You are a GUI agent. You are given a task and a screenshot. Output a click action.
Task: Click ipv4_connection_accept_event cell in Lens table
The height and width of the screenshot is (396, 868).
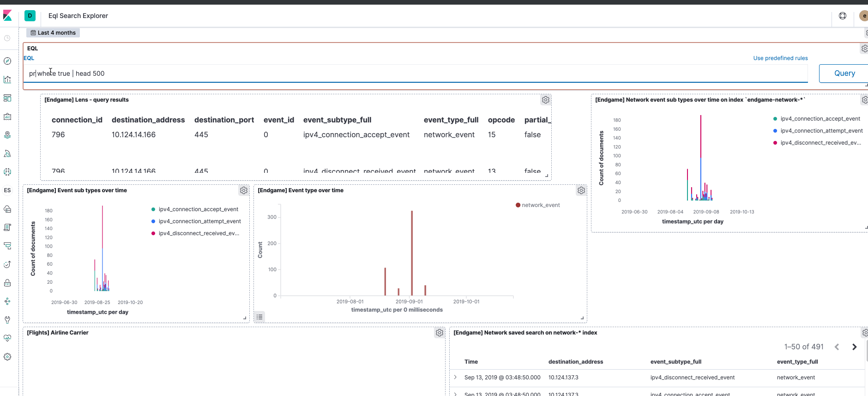pos(356,134)
